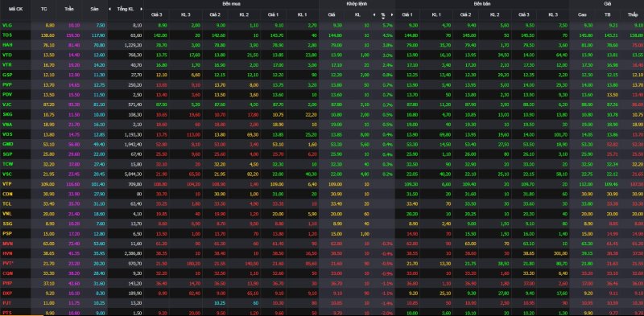The height and width of the screenshot is (316, 644).
Task: Open stock symbol HVN
Action: (x=7, y=253)
